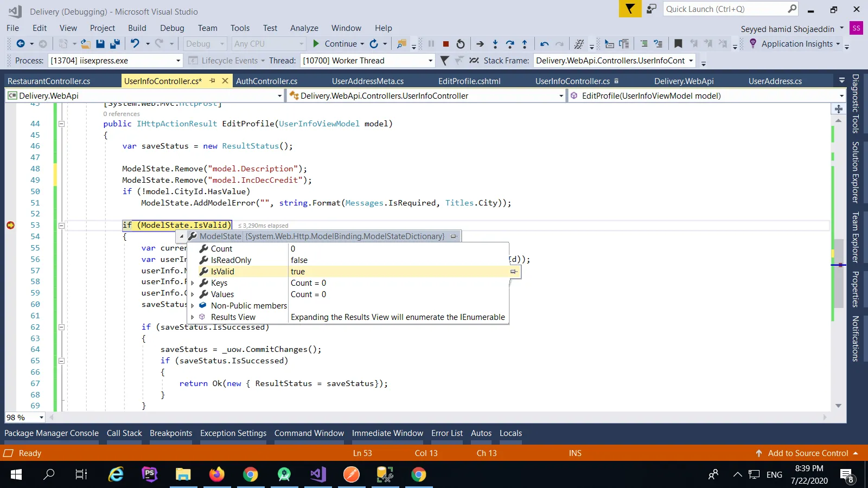
Task: Open Visual Studio from the Windows taskbar
Action: pos(318,475)
